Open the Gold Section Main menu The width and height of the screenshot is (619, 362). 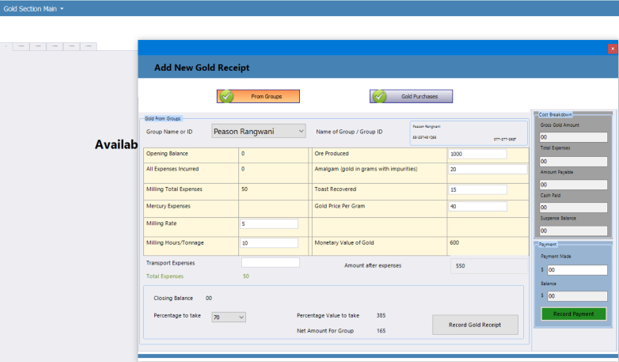[x=34, y=9]
